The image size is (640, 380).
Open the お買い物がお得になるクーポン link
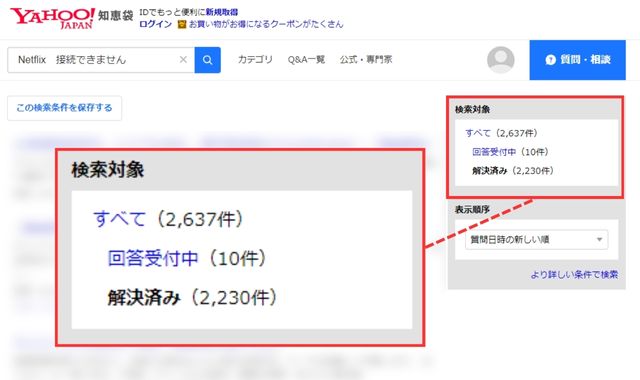coord(266,24)
